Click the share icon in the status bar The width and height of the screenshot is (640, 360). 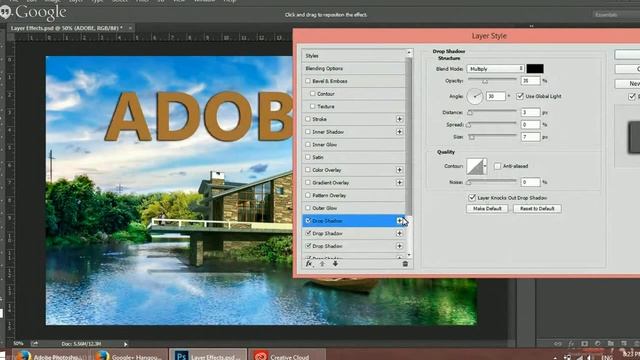click(x=35, y=344)
